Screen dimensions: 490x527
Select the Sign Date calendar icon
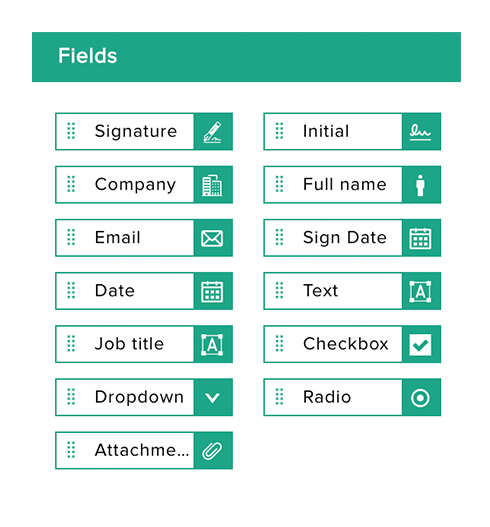click(x=420, y=238)
